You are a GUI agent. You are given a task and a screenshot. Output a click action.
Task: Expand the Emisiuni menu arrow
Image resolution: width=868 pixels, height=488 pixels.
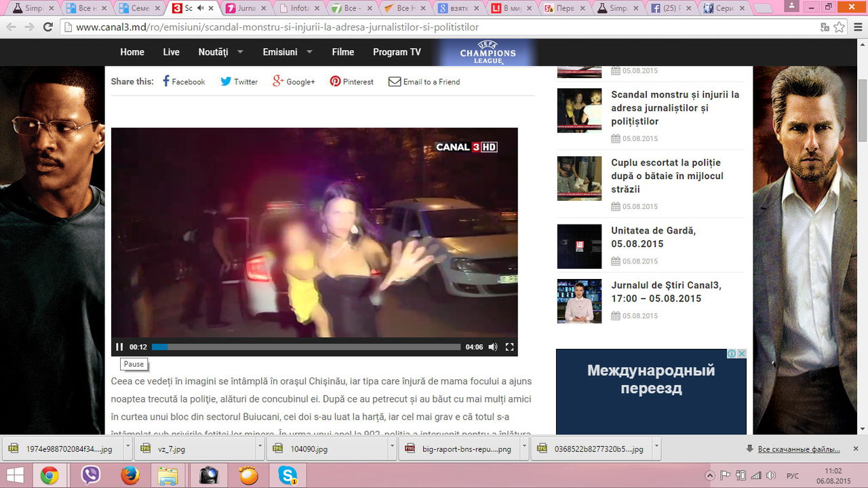pos(309,52)
